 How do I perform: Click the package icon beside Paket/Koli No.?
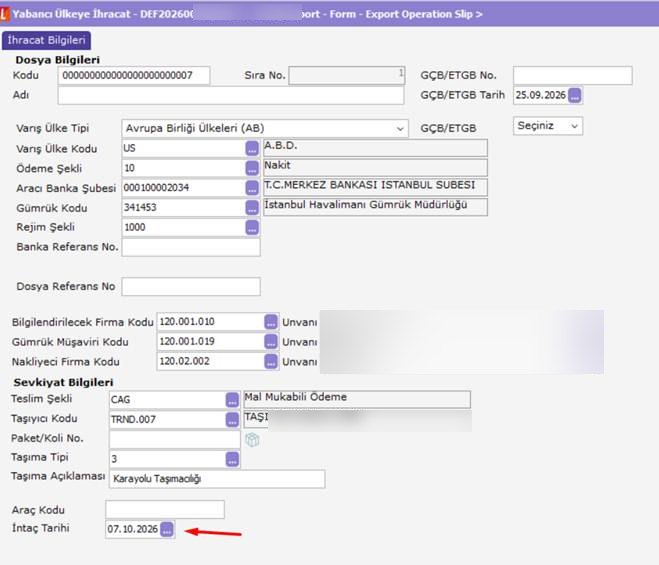click(252, 440)
